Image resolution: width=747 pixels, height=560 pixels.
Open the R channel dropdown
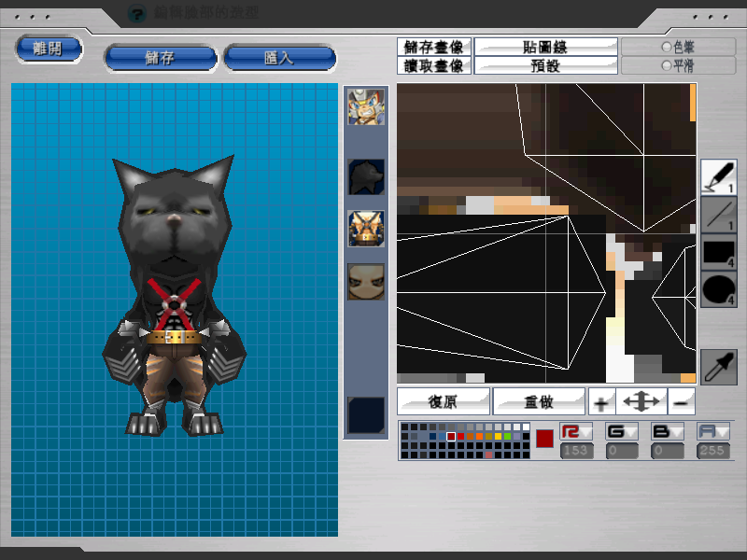pos(575,432)
